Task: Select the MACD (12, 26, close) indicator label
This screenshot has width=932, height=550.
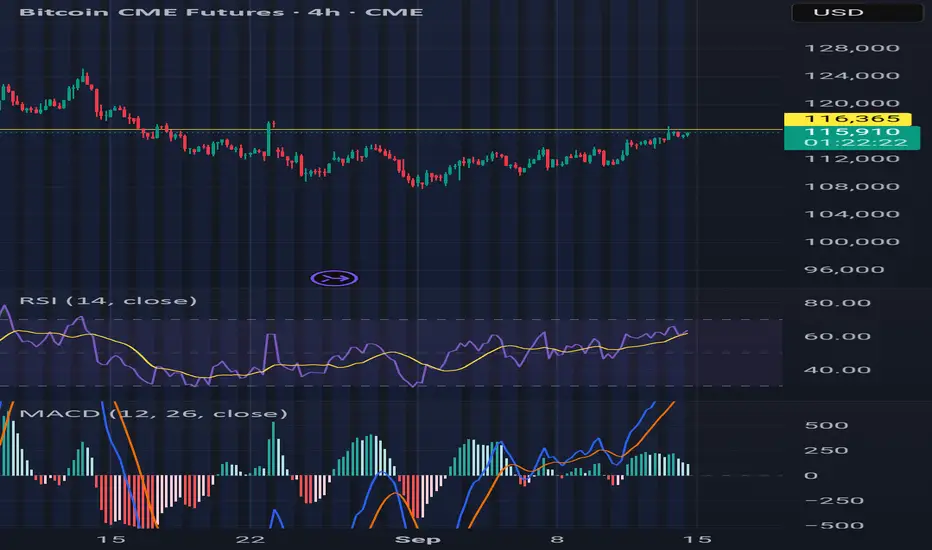Action: tap(153, 413)
